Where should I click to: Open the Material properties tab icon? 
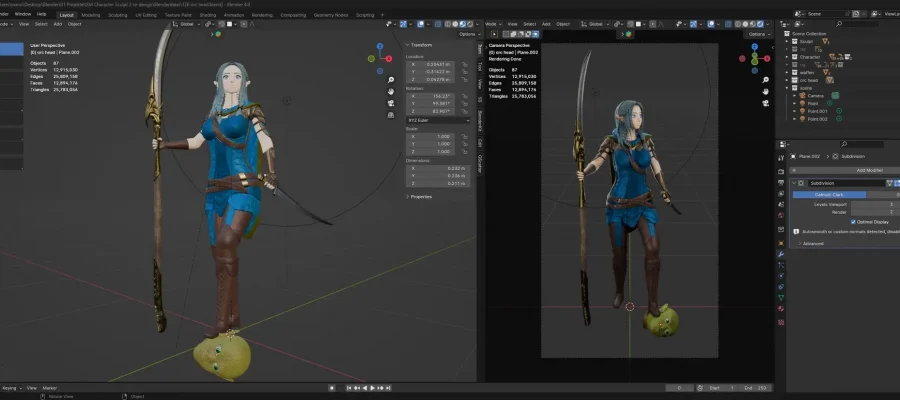coord(781,309)
